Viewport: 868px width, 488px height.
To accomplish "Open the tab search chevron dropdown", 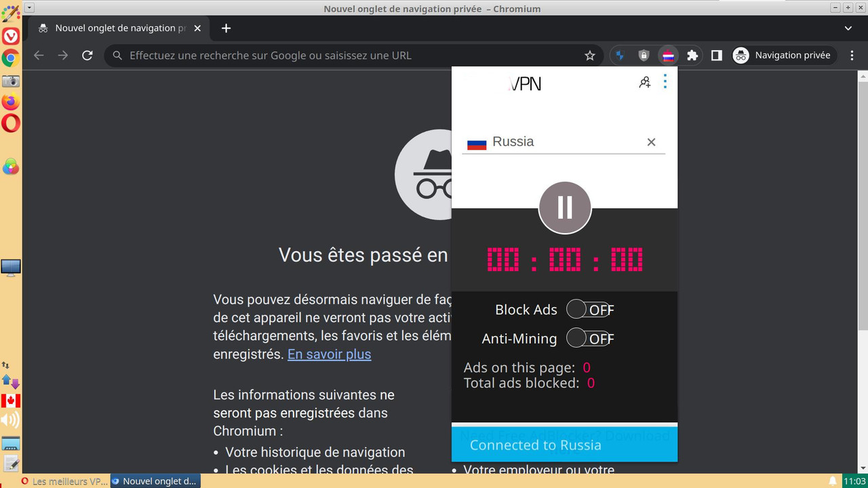I will (848, 28).
